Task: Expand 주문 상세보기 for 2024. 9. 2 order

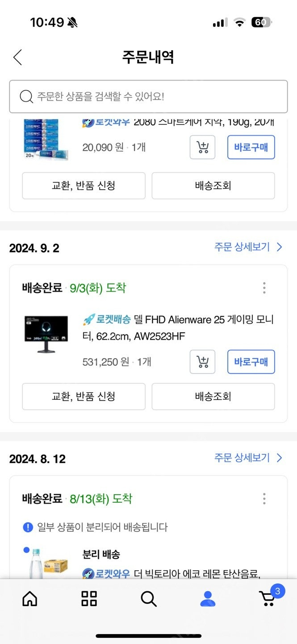Action: (x=243, y=246)
